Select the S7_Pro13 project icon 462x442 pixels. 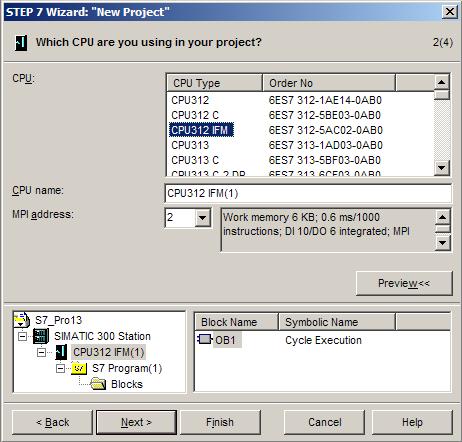[x=21, y=319]
